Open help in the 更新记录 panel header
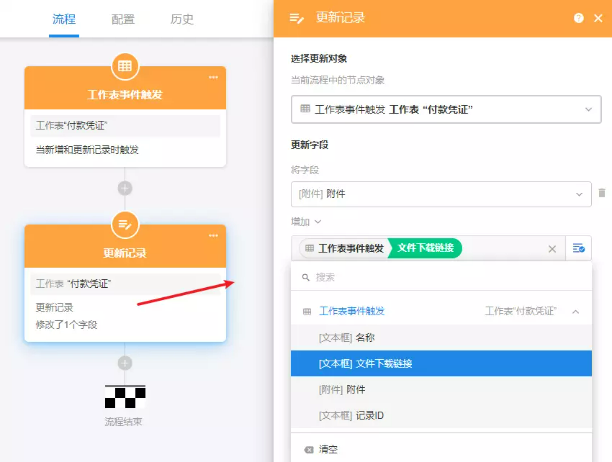The height and width of the screenshot is (462, 612). pyautogui.click(x=579, y=18)
